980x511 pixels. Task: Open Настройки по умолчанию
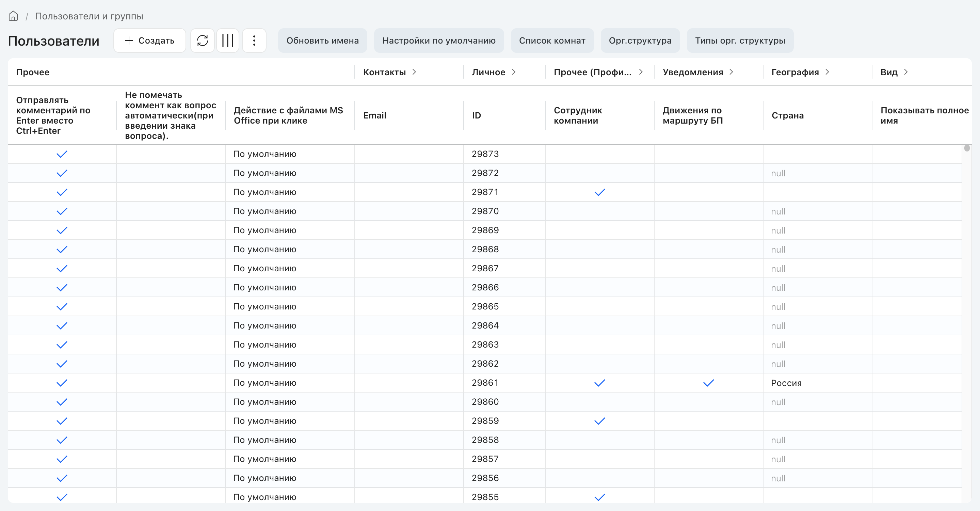tap(439, 40)
